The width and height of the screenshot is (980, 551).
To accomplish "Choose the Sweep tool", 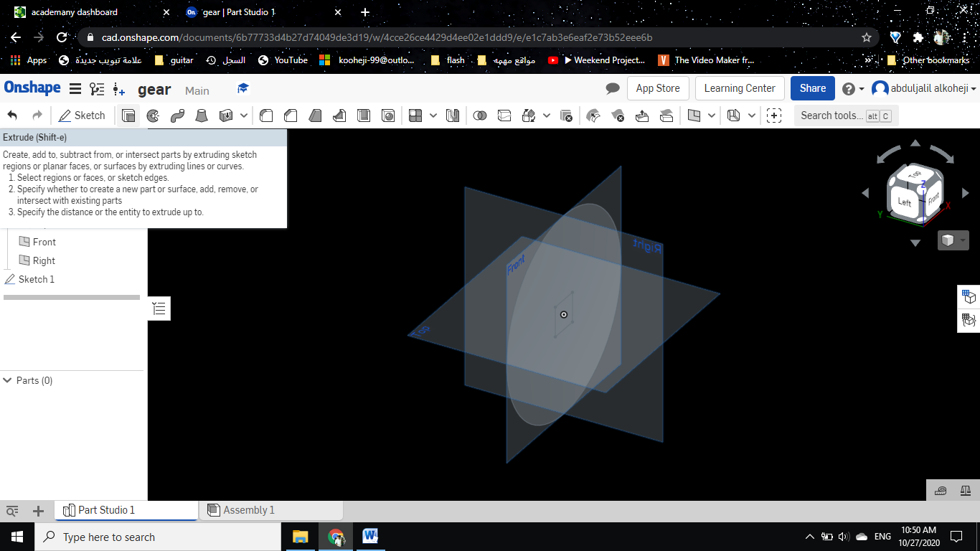I will (x=177, y=116).
